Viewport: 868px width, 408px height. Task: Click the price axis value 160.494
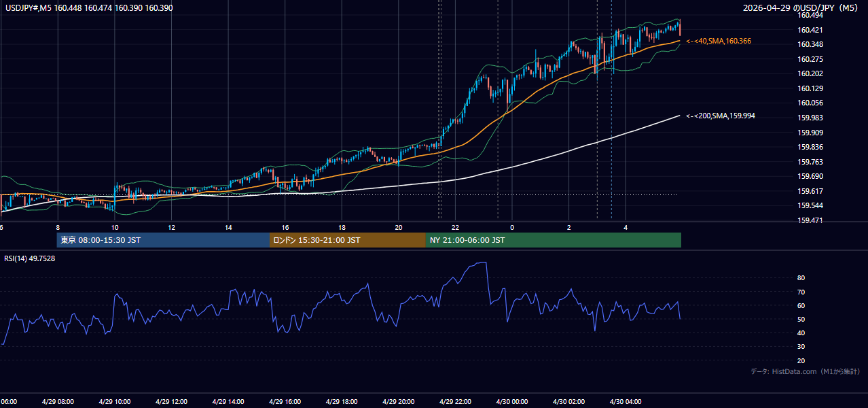(x=810, y=15)
